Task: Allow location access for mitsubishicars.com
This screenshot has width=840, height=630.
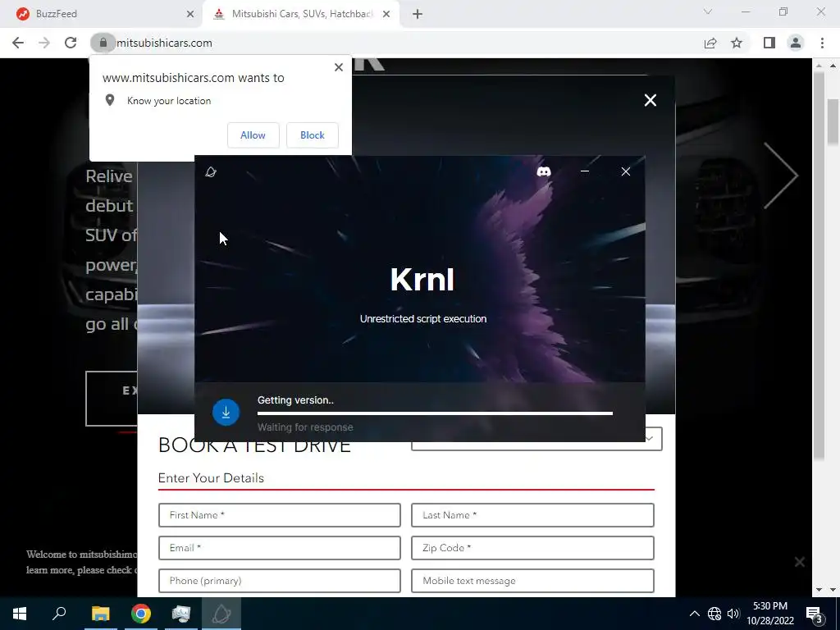Action: 253,135
